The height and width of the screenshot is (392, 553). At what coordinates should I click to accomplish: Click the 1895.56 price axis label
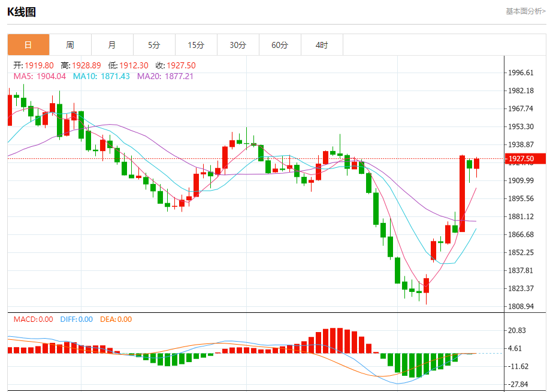click(x=521, y=198)
